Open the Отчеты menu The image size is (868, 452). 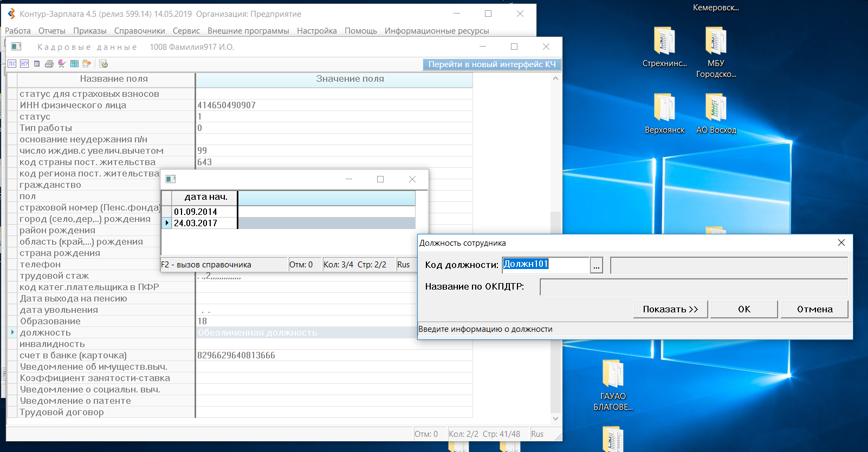[x=52, y=31]
